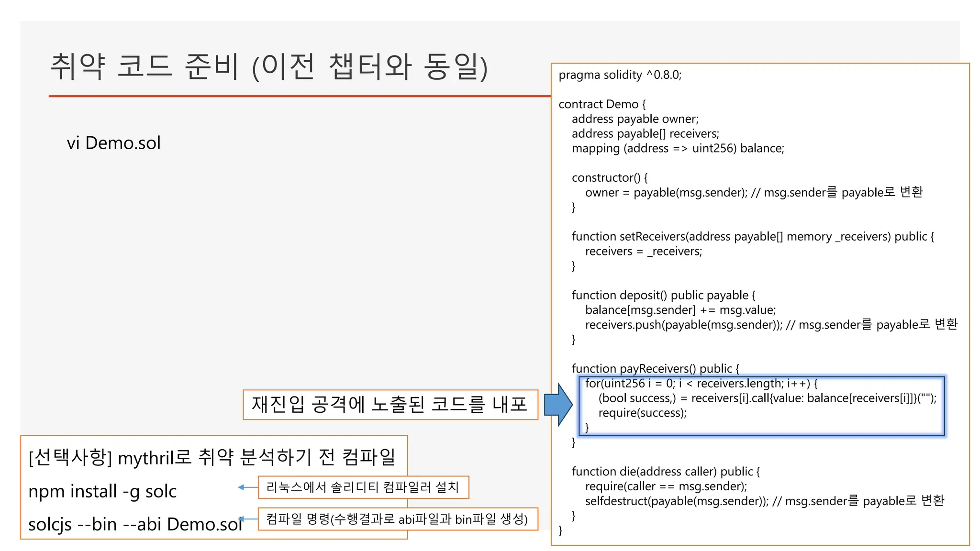Click the Linux Solidity compiler install note
This screenshot has width=980, height=551.
pyautogui.click(x=363, y=487)
